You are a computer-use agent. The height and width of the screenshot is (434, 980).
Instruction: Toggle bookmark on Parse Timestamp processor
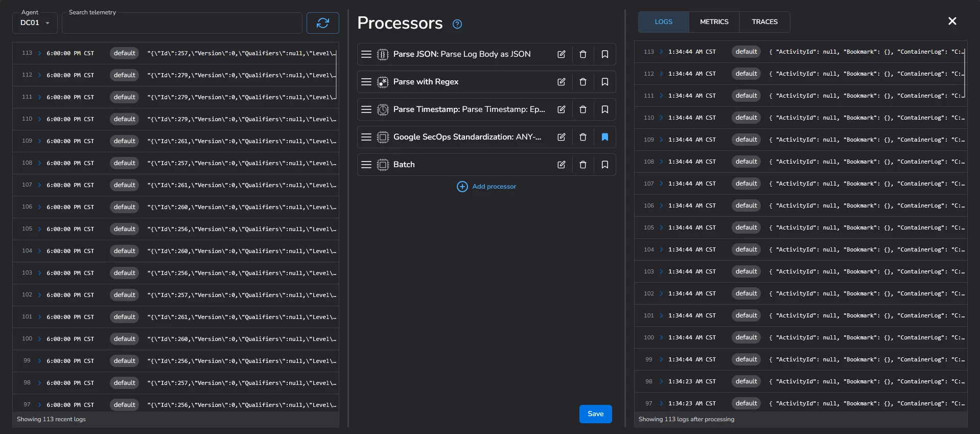click(605, 109)
